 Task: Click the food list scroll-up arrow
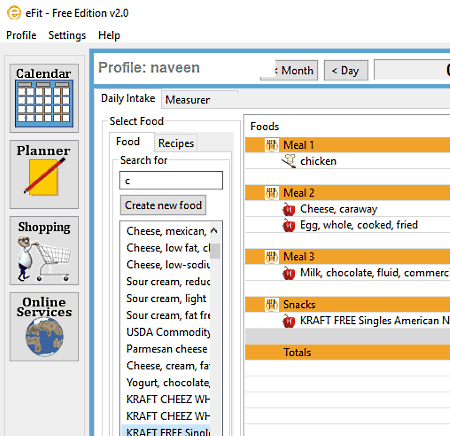pyautogui.click(x=214, y=231)
